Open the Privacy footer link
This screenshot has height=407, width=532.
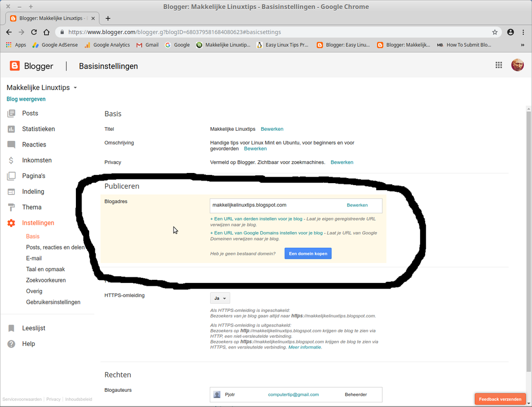tap(53, 399)
